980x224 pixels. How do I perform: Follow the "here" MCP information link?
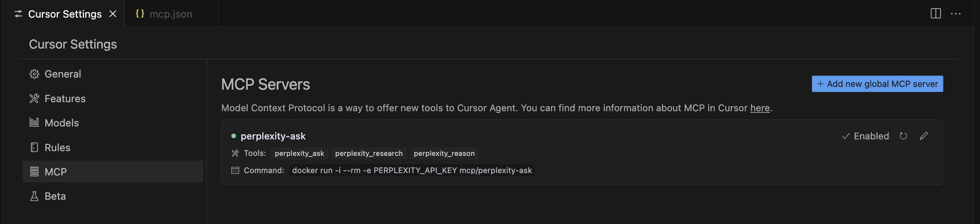[760, 108]
